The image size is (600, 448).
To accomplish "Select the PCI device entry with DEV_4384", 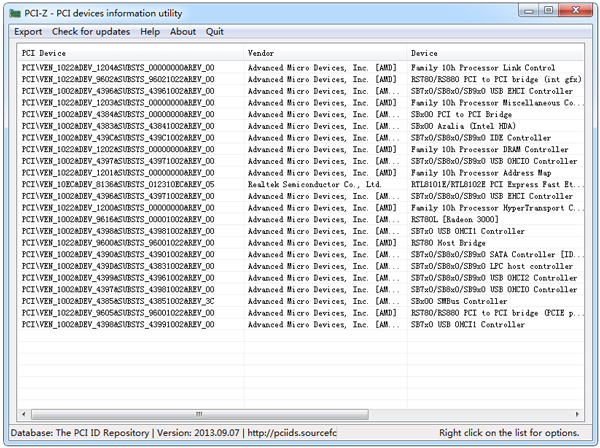I will (x=118, y=114).
